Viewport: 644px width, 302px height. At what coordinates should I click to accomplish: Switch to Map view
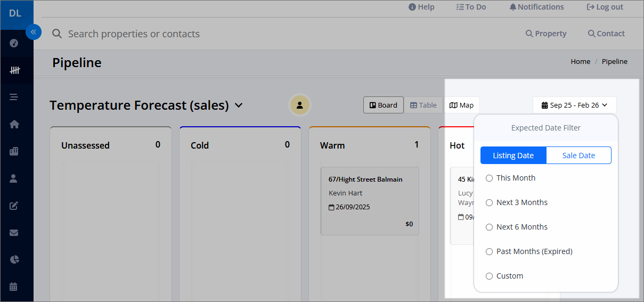pyautogui.click(x=461, y=105)
